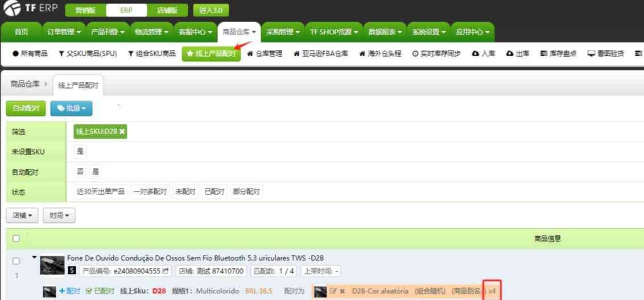
Task: Open 所有商品 list
Action: 30,54
